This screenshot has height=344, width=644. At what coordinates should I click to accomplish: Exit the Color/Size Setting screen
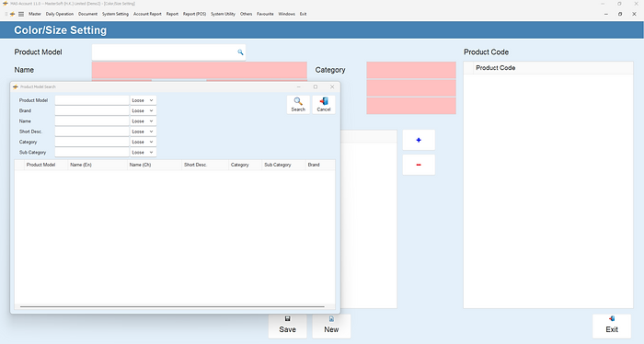[x=612, y=326]
